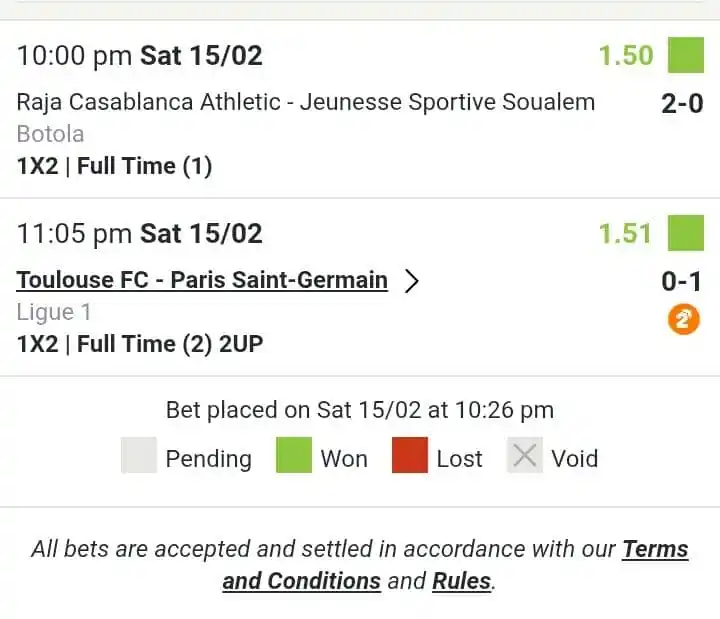Click the 1.50 odds value
The height and width of the screenshot is (619, 720).
pos(626,55)
